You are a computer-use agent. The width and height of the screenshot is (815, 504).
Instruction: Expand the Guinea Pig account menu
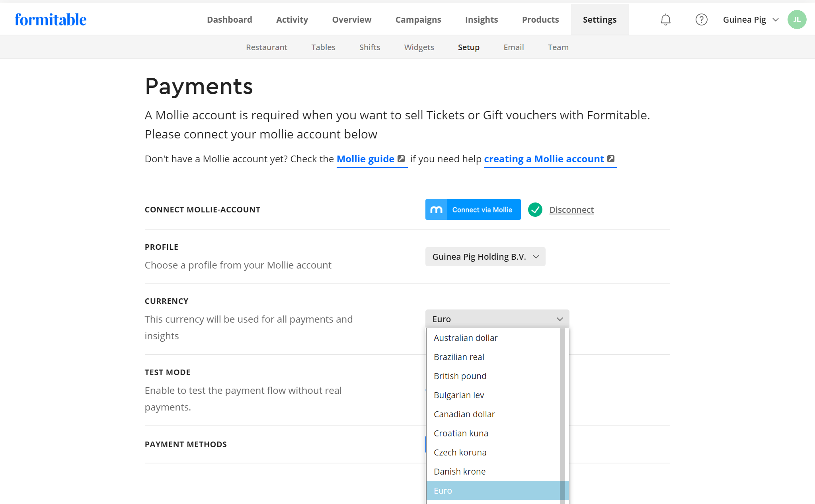click(x=751, y=19)
